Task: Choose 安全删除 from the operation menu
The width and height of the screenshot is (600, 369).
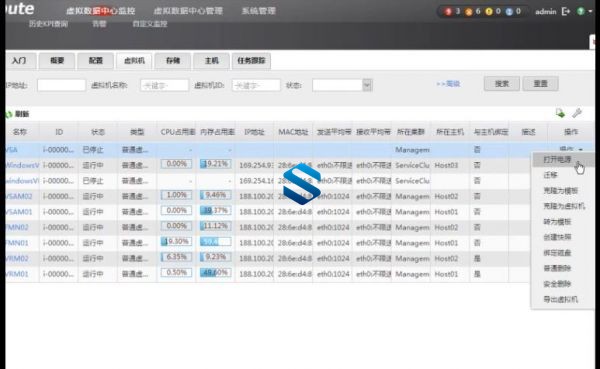Action: 557,284
